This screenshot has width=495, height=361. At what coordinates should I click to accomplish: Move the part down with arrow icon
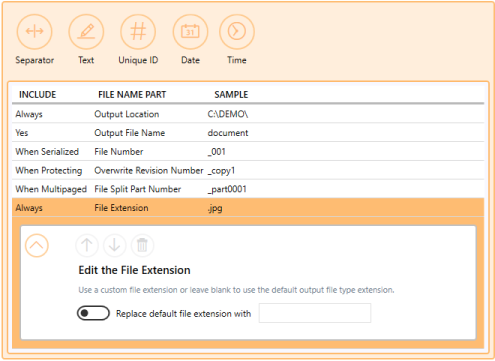pos(115,245)
